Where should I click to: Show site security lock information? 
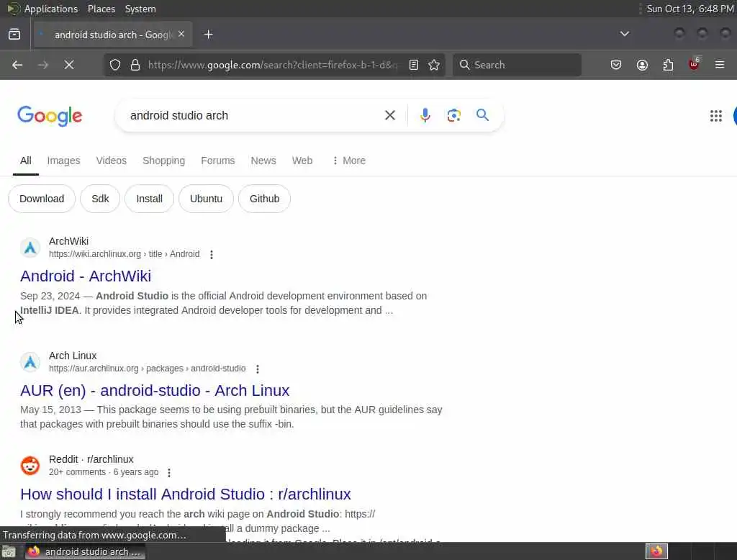(x=135, y=65)
